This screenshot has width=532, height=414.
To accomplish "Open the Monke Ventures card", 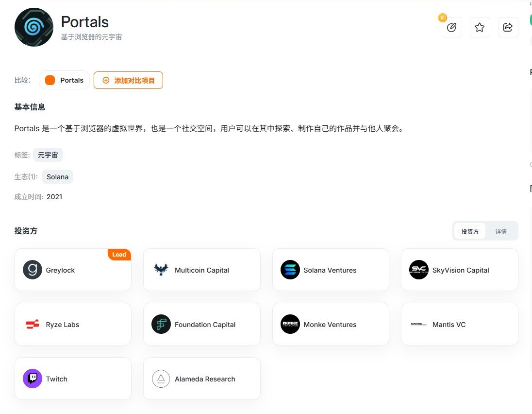I will point(331,324).
